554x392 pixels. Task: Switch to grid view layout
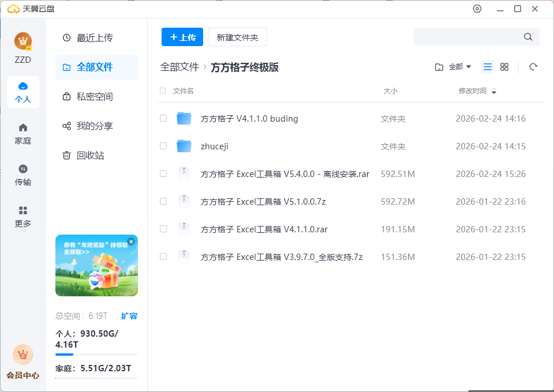tap(504, 67)
